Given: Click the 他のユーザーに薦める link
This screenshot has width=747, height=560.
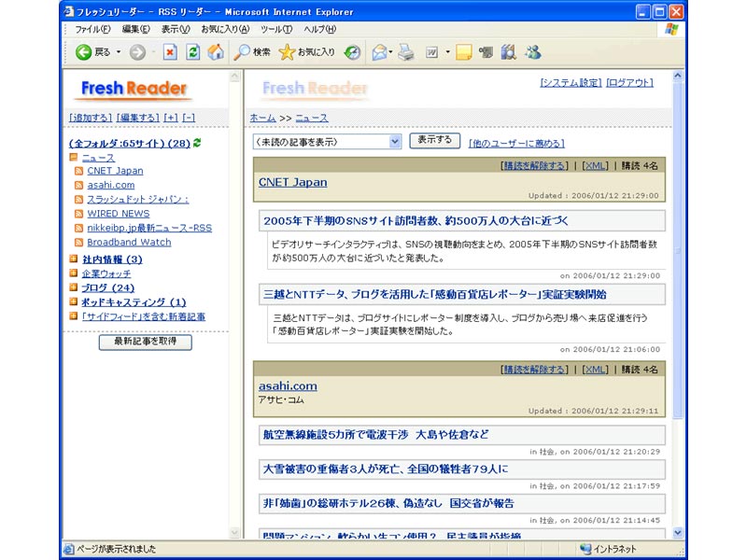Looking at the screenshot, I should click(516, 144).
